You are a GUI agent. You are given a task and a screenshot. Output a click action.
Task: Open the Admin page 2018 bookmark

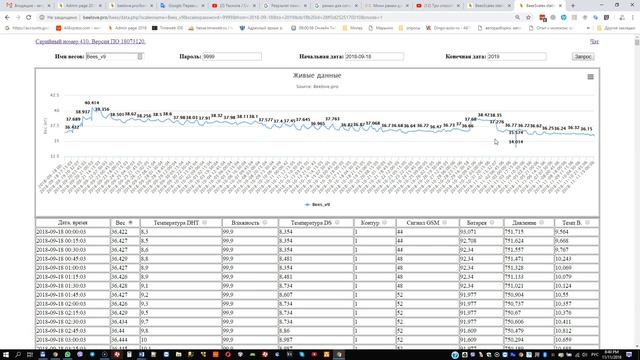[127, 28]
